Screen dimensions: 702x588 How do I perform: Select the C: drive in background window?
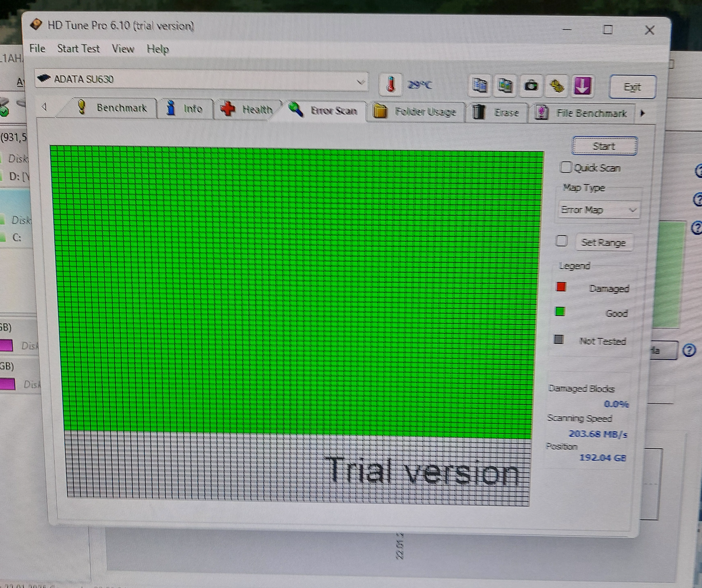point(17,238)
